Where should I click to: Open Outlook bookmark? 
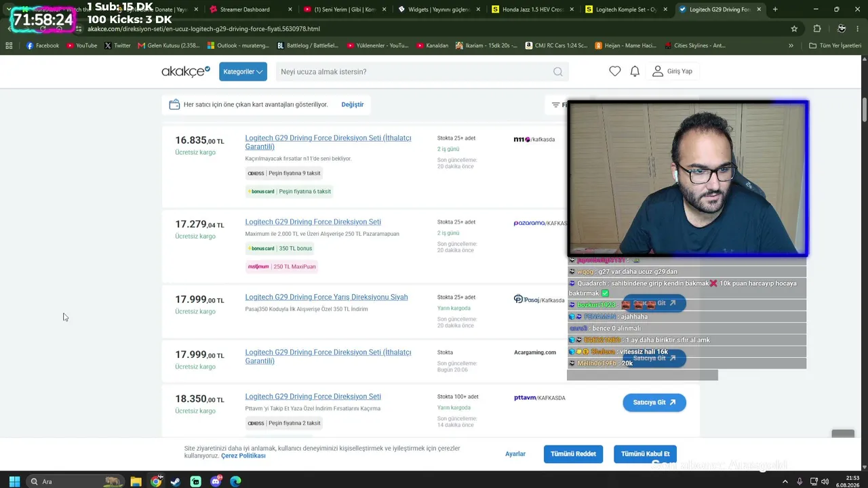tap(237, 45)
